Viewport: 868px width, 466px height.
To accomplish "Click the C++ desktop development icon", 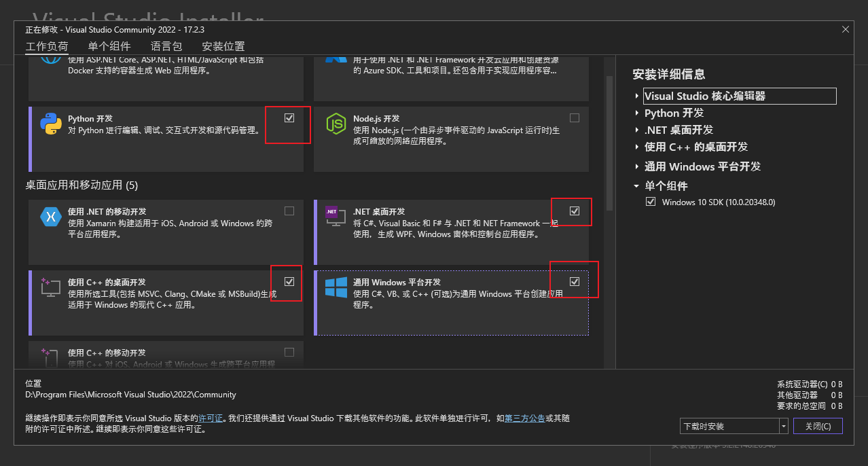I will (51, 287).
